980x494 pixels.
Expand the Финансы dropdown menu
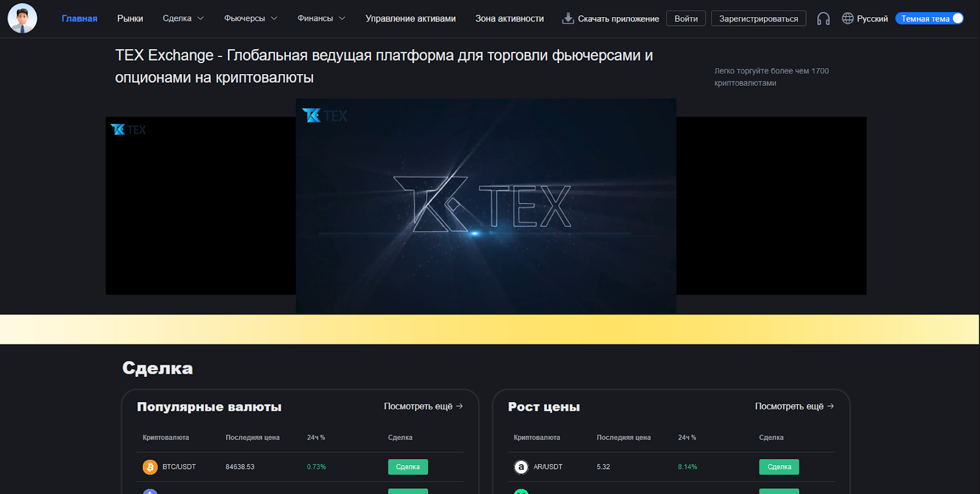pyautogui.click(x=322, y=18)
